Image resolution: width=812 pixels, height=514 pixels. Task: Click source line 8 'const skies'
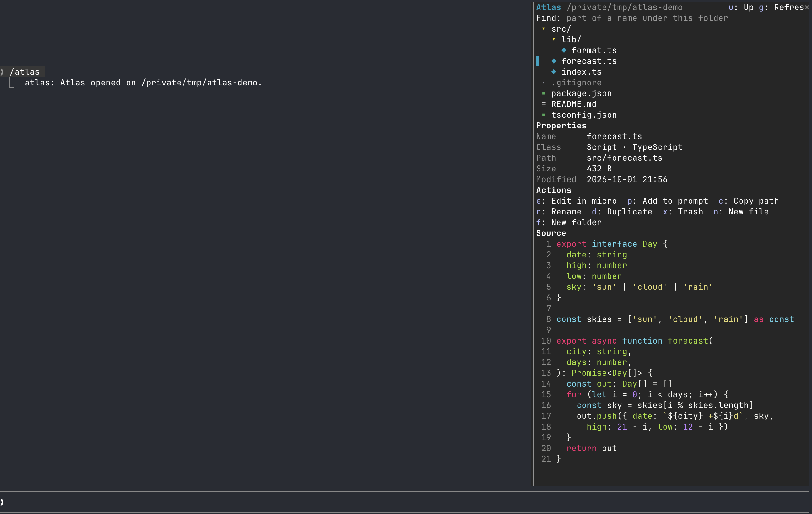click(675, 319)
